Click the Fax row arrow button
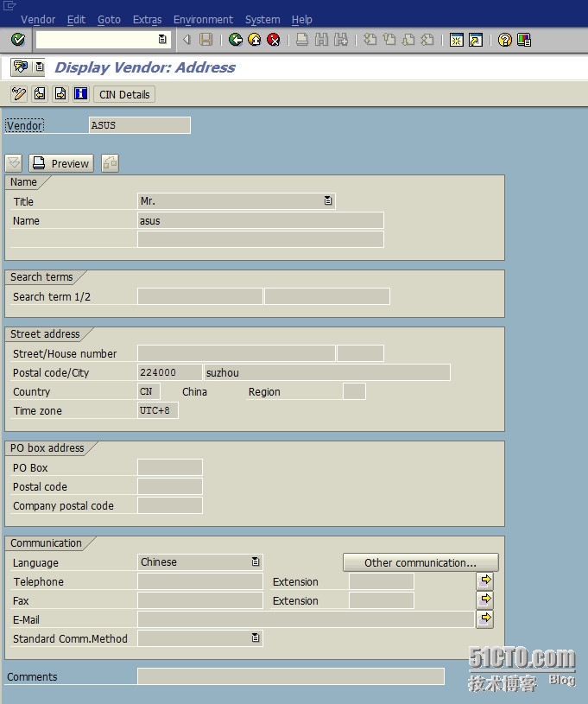The height and width of the screenshot is (704, 588). point(484,599)
